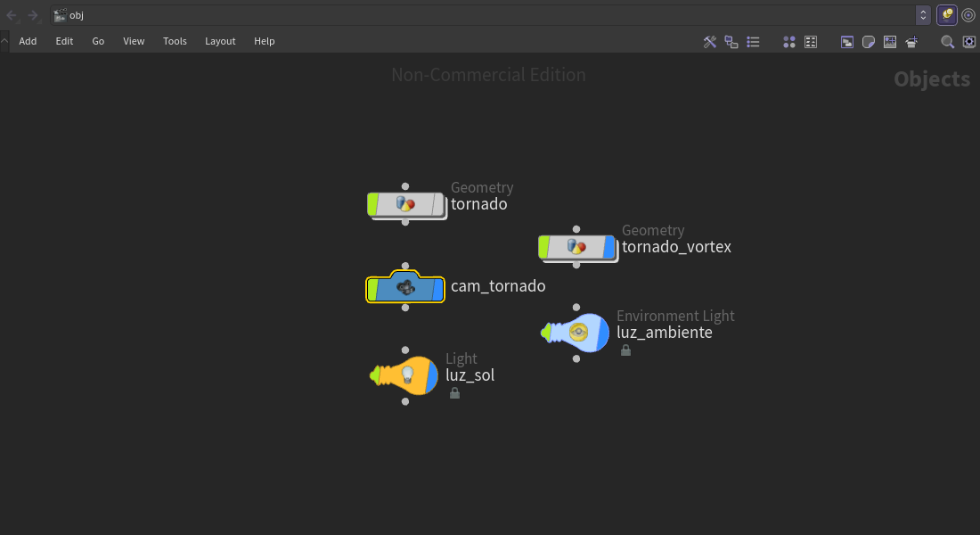Click the obj network path field
Screen dimensions: 980x535
483,15
